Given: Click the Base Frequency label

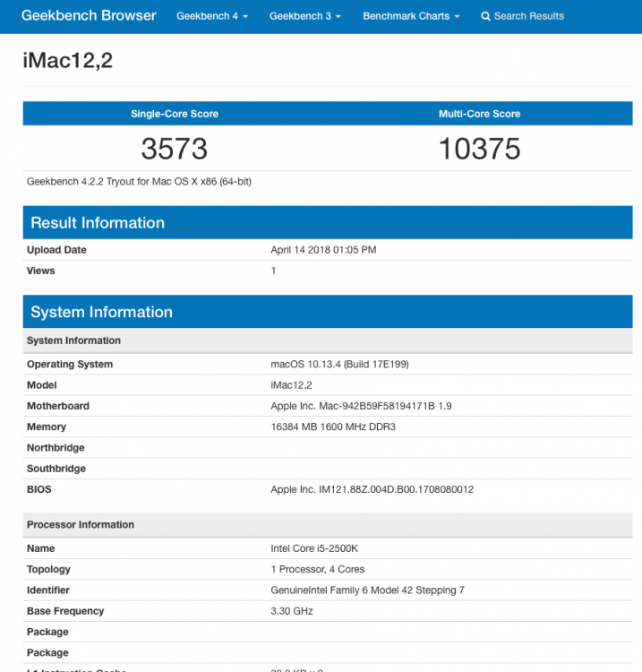Looking at the screenshot, I should pos(65,611).
